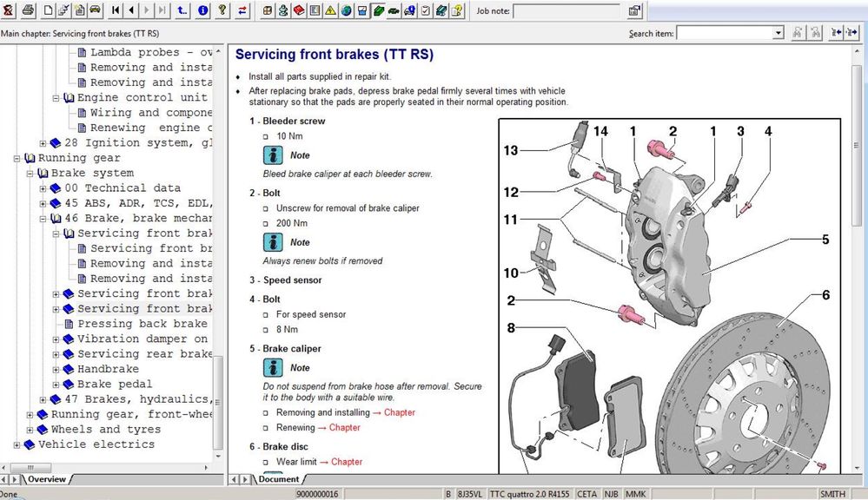Select the green book repair manual icon
This screenshot has height=500, width=868.
tap(378, 10)
